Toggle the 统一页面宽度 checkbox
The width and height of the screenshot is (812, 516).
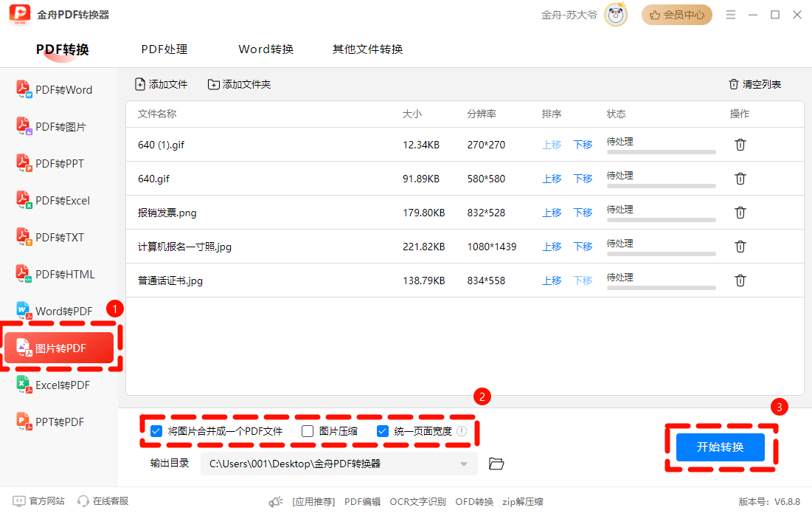point(383,431)
